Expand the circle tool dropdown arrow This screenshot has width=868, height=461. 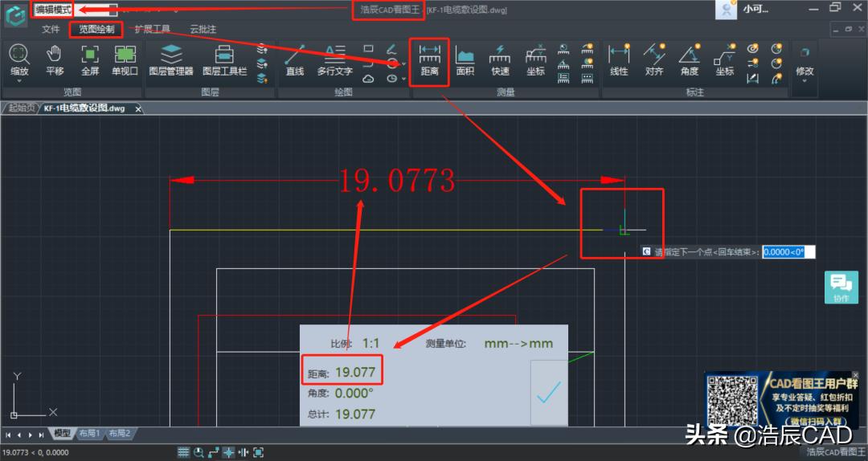pos(403,64)
